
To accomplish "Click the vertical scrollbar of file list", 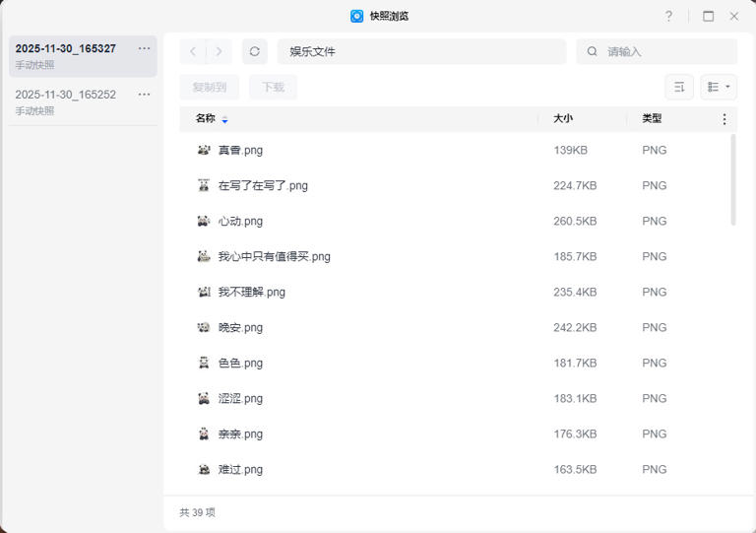I will 733,180.
